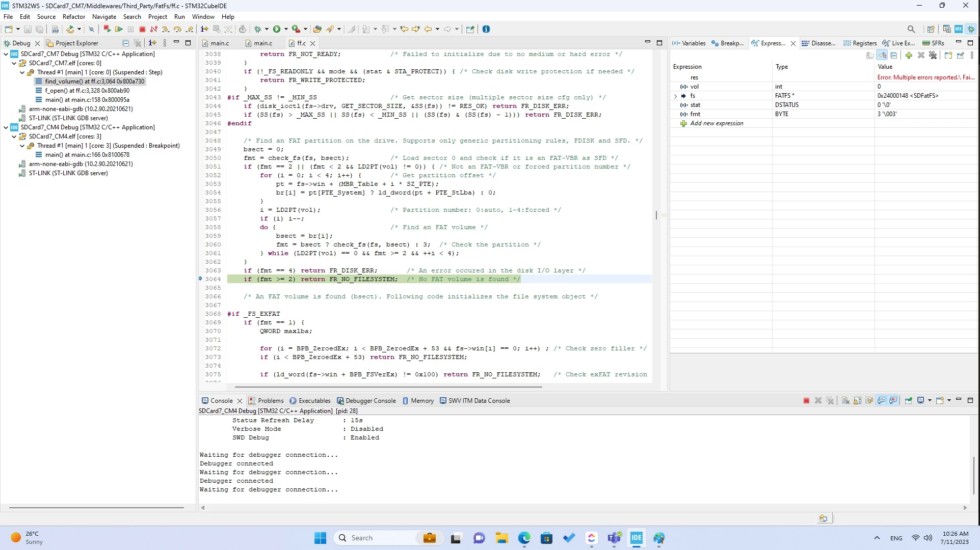Switch to the Registers tab
The width and height of the screenshot is (980, 550).
(860, 43)
